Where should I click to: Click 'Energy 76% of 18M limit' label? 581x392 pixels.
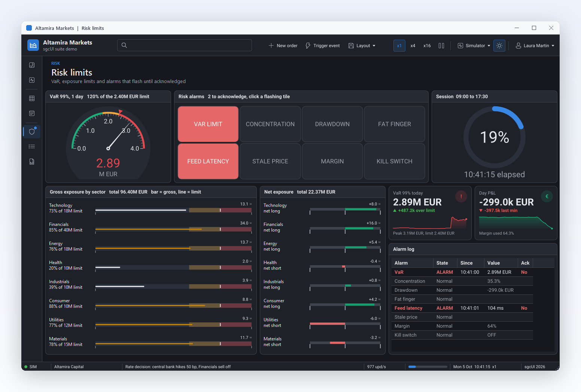(66, 246)
